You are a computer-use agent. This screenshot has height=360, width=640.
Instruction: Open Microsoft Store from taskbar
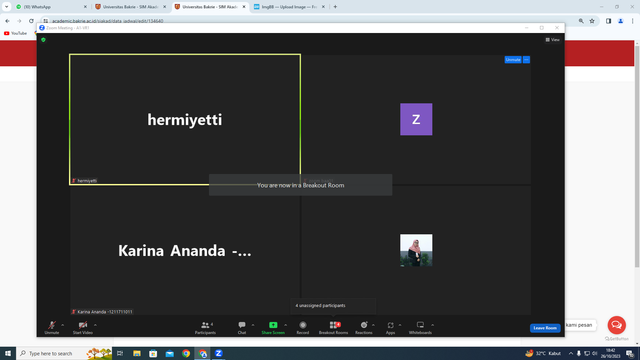(x=153, y=353)
